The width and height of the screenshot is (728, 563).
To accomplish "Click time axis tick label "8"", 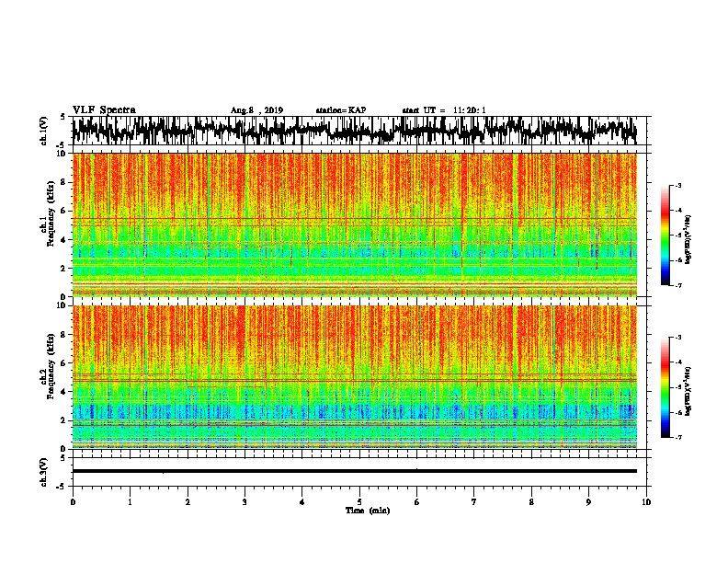I will coord(531,502).
